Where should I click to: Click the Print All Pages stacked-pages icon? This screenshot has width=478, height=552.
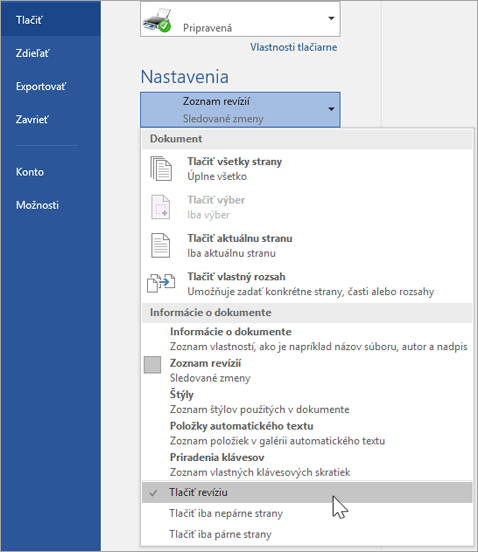click(161, 169)
